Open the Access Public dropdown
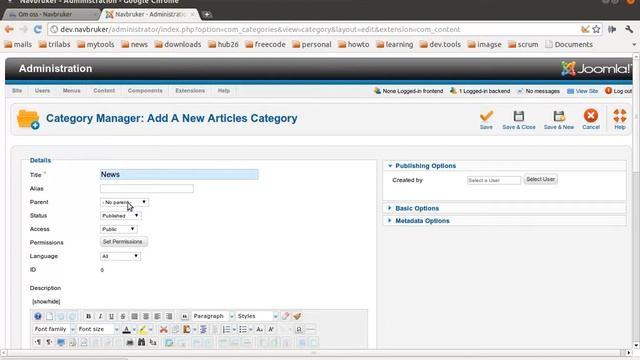This screenshot has height=360, width=640. click(118, 229)
